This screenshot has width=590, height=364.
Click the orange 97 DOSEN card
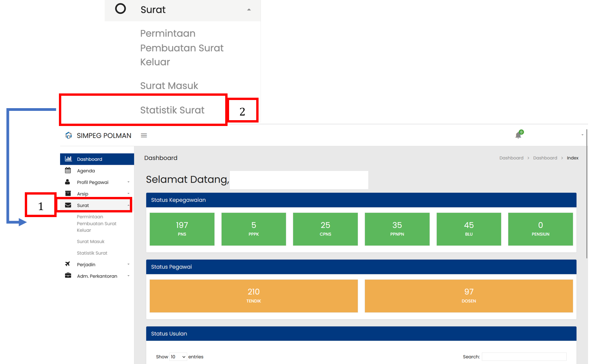pos(468,296)
